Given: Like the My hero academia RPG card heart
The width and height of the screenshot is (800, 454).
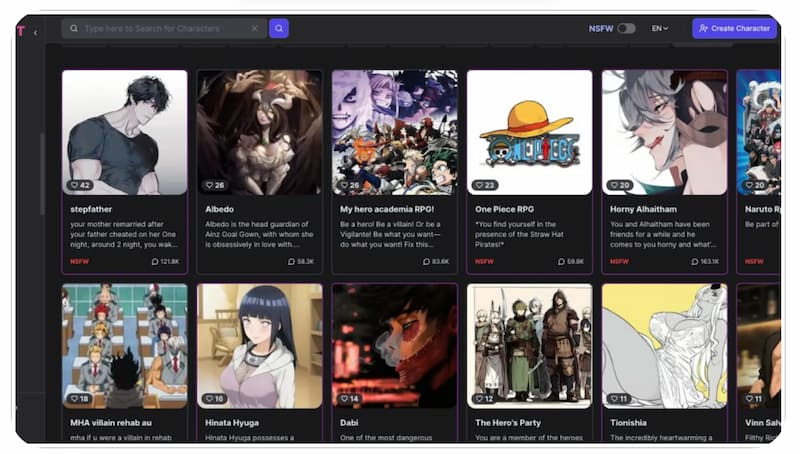Looking at the screenshot, I should coord(350,185).
